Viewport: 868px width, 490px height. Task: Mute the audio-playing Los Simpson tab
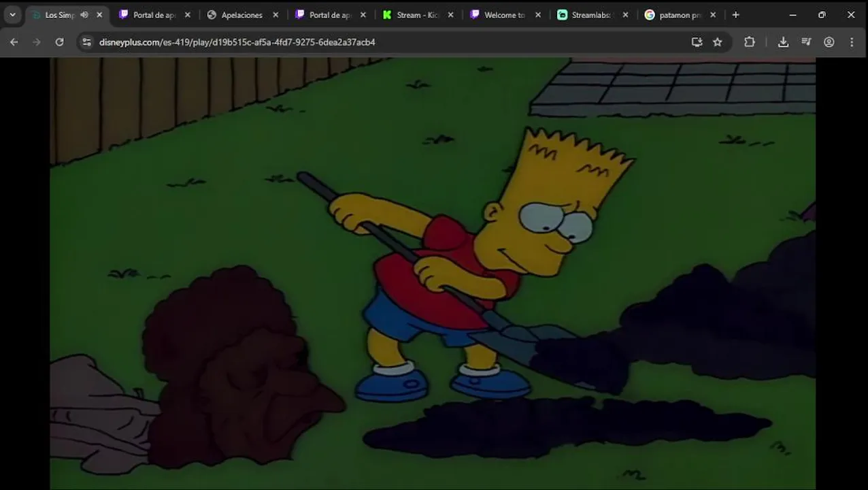pyautogui.click(x=84, y=15)
